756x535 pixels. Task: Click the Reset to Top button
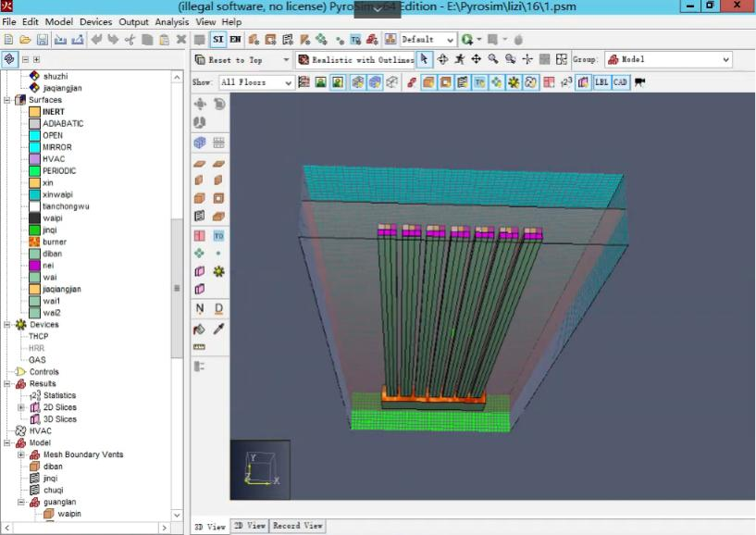point(229,59)
